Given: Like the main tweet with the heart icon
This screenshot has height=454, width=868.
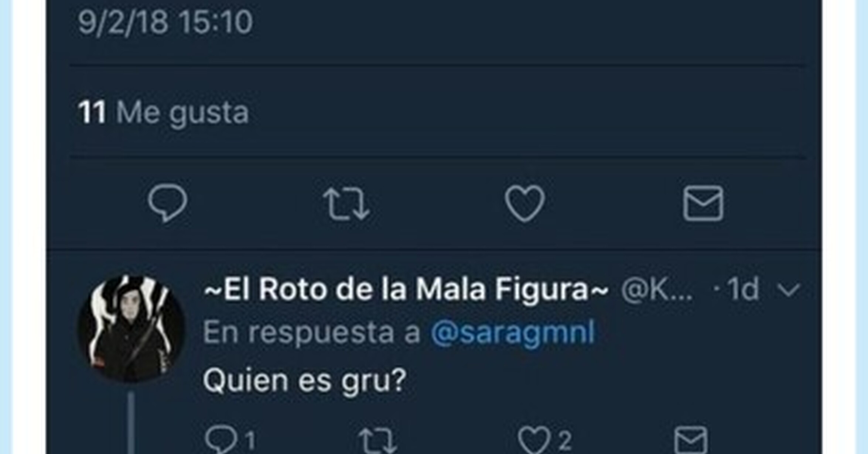Looking at the screenshot, I should point(524,203).
